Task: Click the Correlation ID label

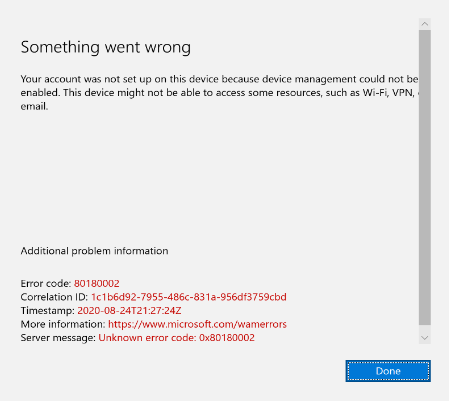Action: 54,297
